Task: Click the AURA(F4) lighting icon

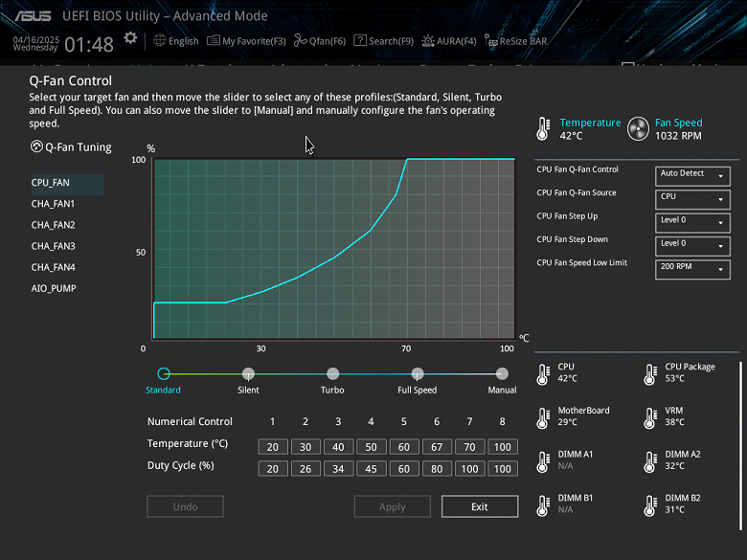Action: pyautogui.click(x=428, y=41)
